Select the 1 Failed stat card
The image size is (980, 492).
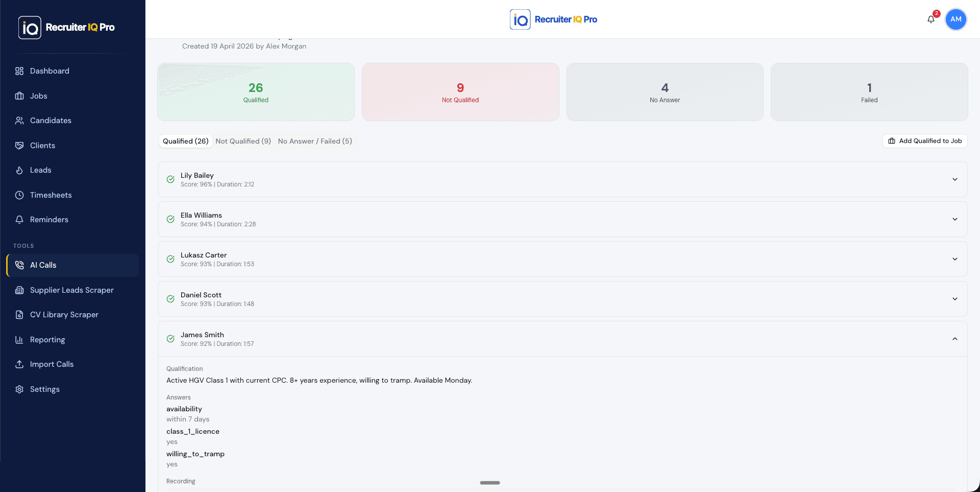pyautogui.click(x=869, y=92)
